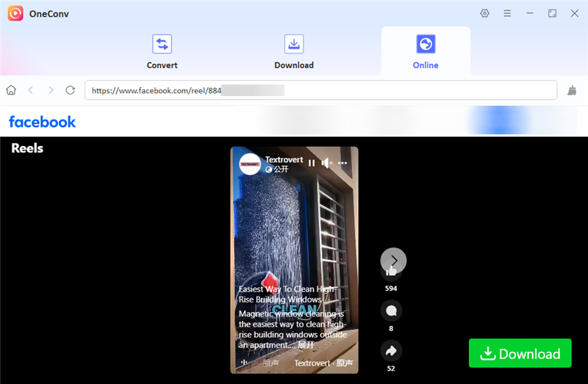Minimize the OneConv window
The image size is (588, 384).
coord(529,13)
